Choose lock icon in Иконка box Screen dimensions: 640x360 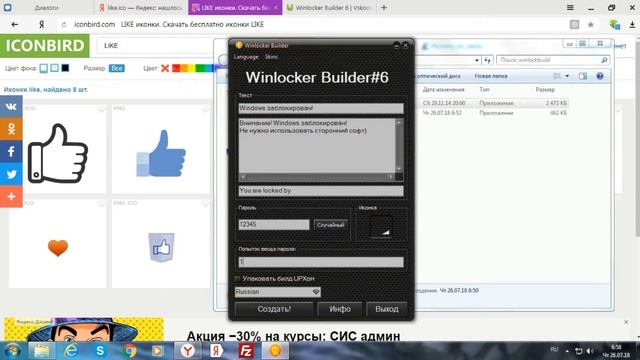pyautogui.click(x=382, y=226)
